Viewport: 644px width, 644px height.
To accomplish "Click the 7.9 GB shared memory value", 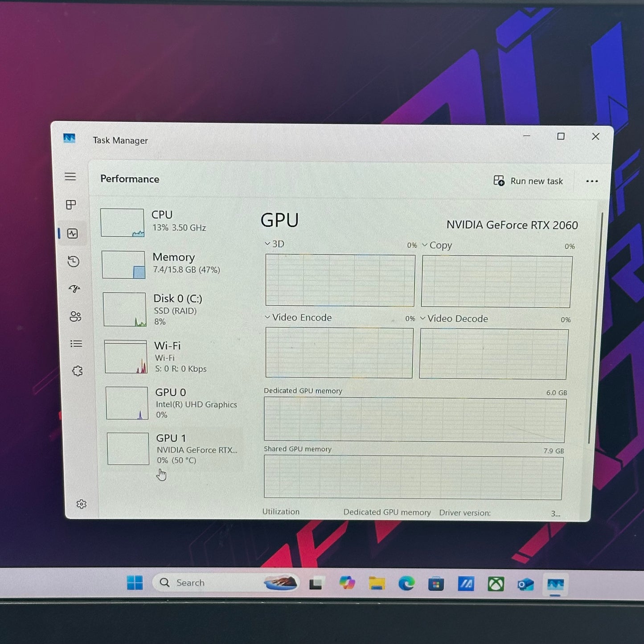I will pos(554,451).
